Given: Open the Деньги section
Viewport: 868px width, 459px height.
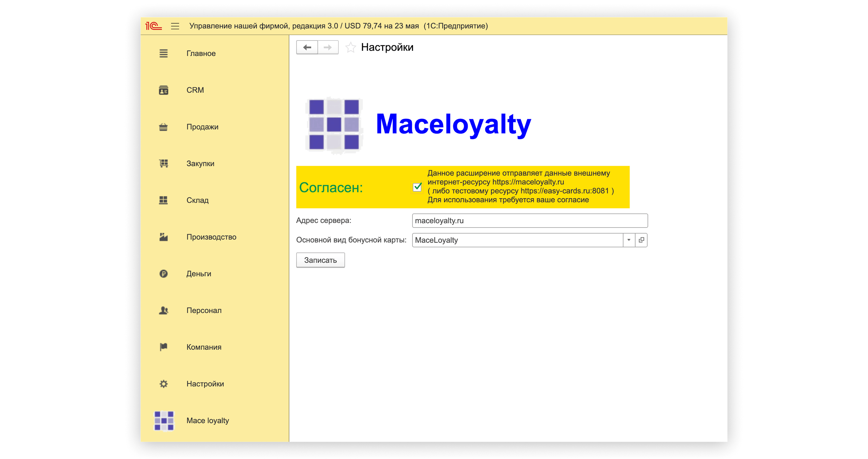Looking at the screenshot, I should click(x=199, y=274).
